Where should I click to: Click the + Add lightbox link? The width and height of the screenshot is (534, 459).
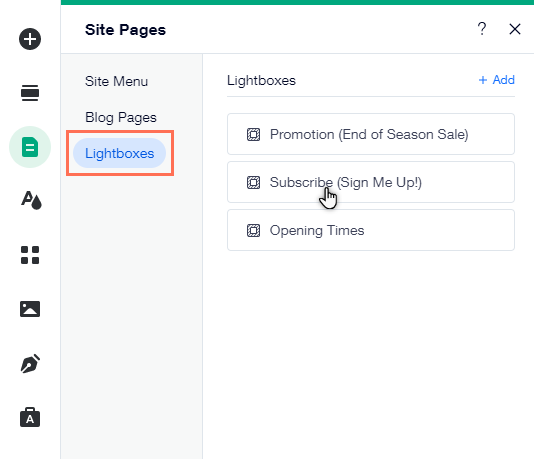[497, 80]
